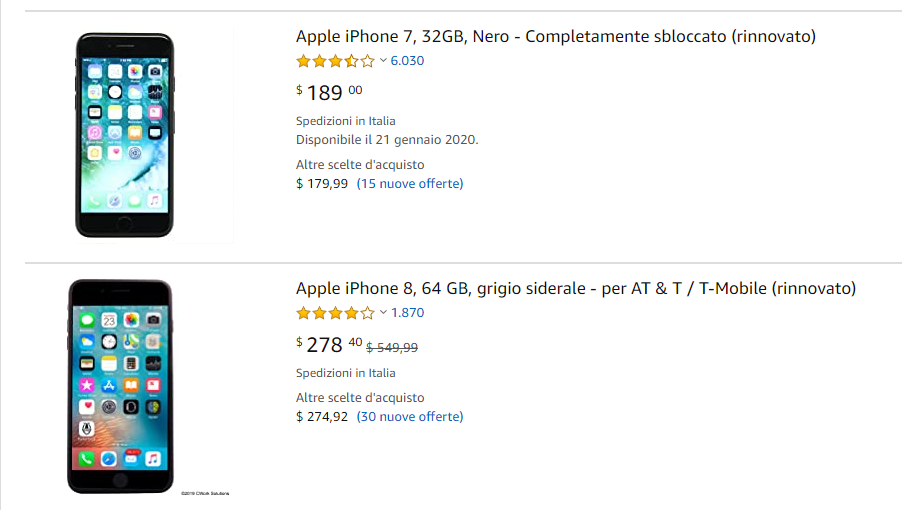The image size is (902, 510).
Task: Click the iPhone 8 product image
Action: [120, 386]
